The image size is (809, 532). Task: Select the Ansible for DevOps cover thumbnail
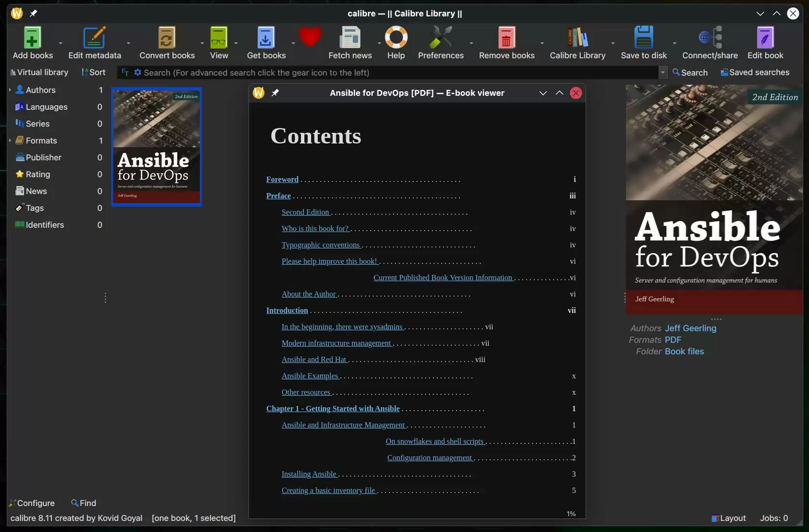tap(157, 147)
